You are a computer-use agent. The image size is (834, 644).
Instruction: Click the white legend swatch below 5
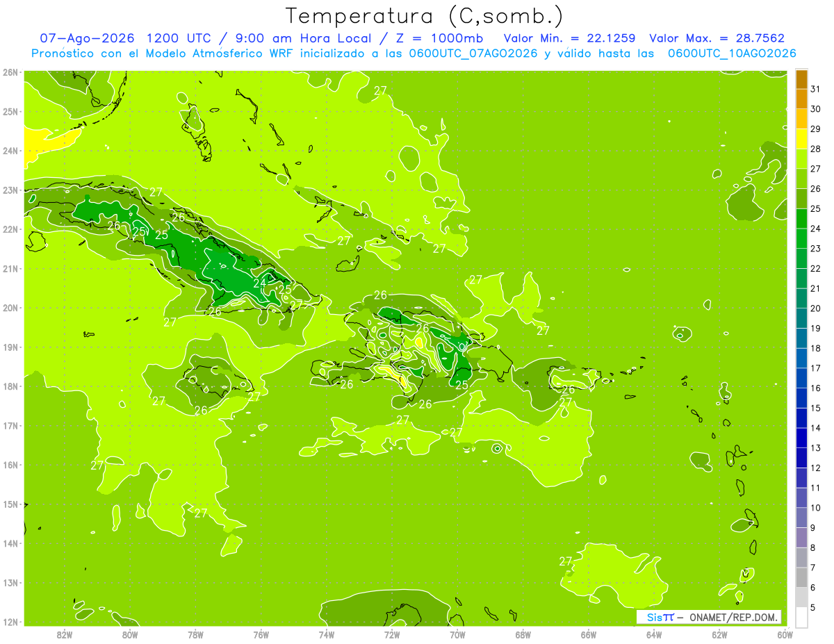click(x=801, y=617)
